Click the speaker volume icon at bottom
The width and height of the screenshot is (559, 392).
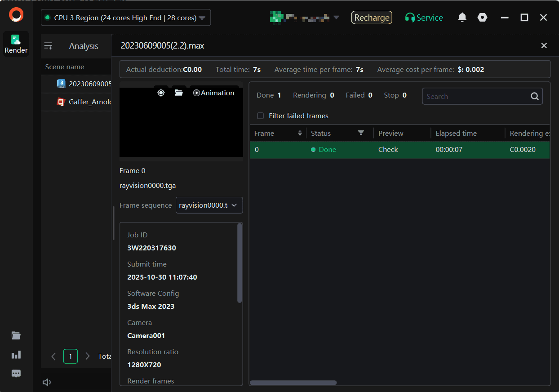pyautogui.click(x=47, y=382)
